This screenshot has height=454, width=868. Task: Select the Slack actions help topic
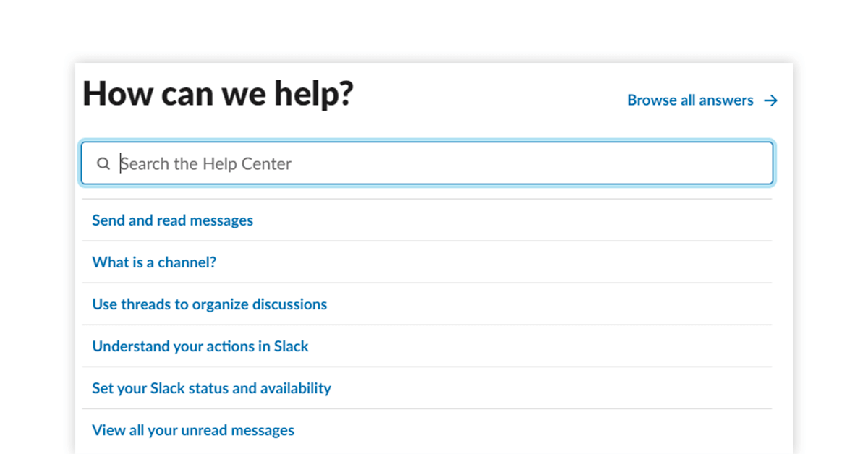(x=200, y=346)
